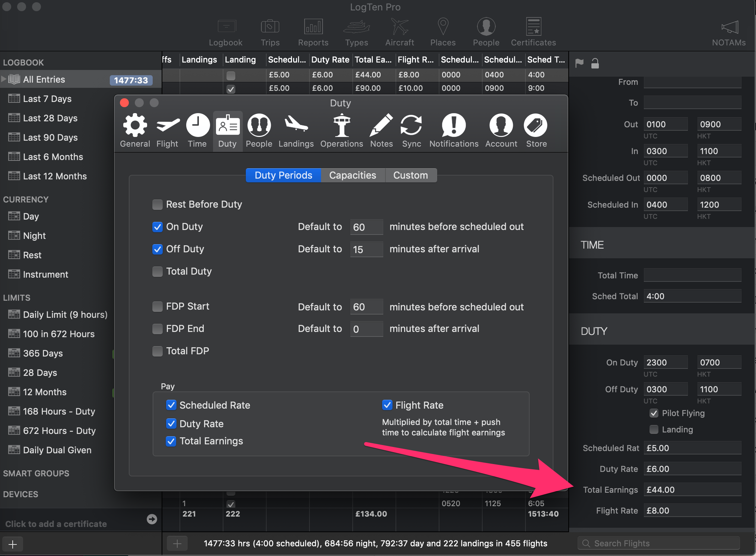This screenshot has width=756, height=556.
Task: Click Duty Rate column header
Action: [x=330, y=60]
